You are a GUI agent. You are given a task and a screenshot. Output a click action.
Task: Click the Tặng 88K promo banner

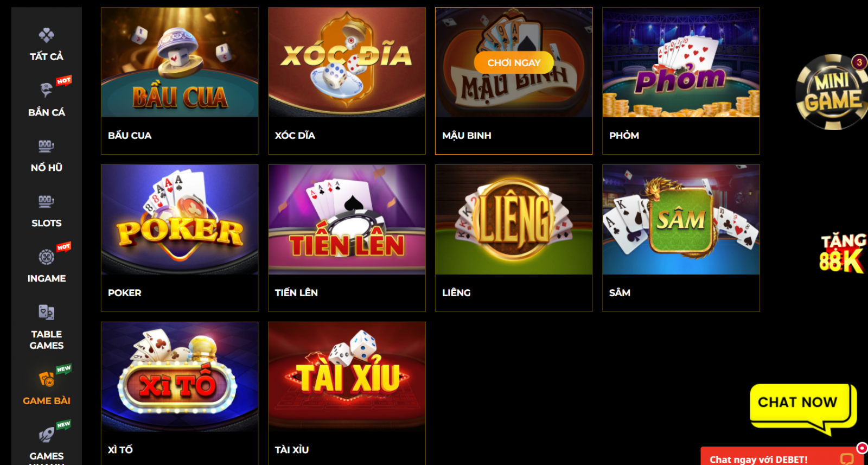pyautogui.click(x=843, y=253)
